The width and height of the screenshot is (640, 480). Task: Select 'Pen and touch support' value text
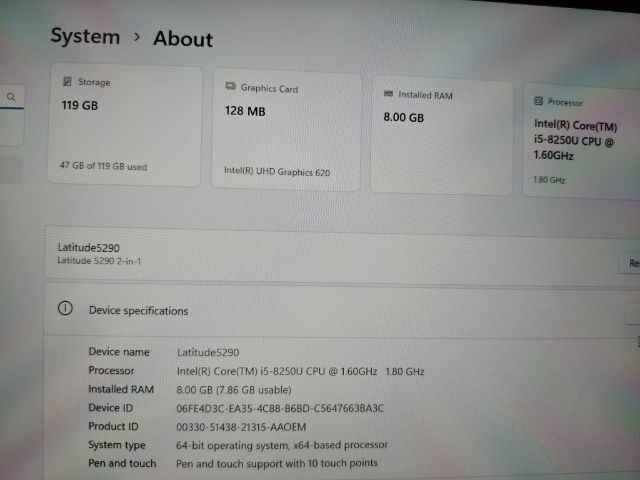point(277,463)
